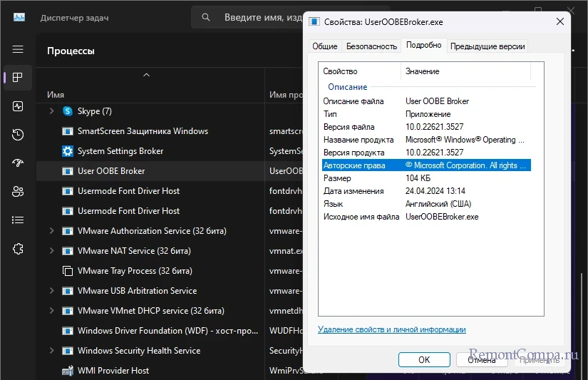Open the Services puzzle icon in sidebar
This screenshot has height=380, width=588.
click(x=18, y=249)
